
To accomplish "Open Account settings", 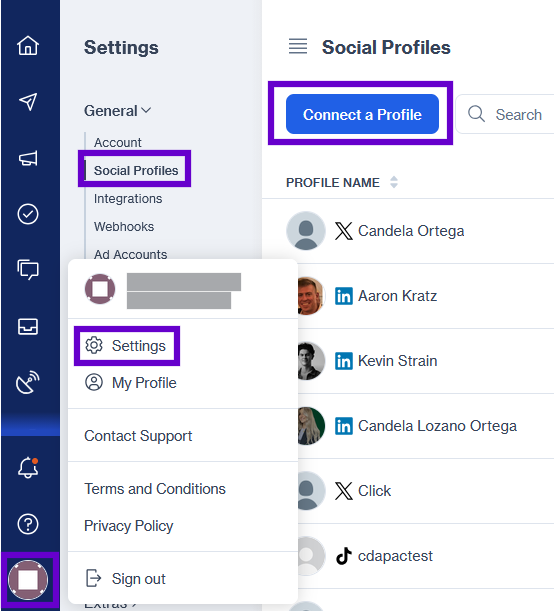I will [x=118, y=143].
